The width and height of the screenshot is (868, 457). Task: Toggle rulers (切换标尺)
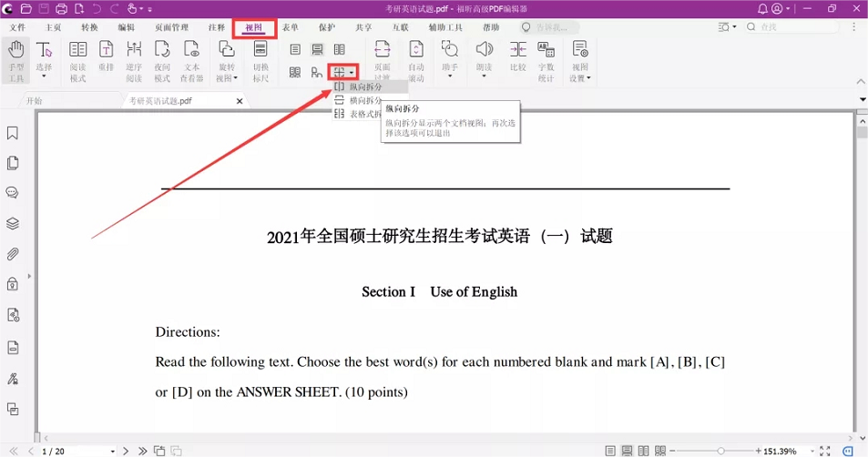coord(260,60)
